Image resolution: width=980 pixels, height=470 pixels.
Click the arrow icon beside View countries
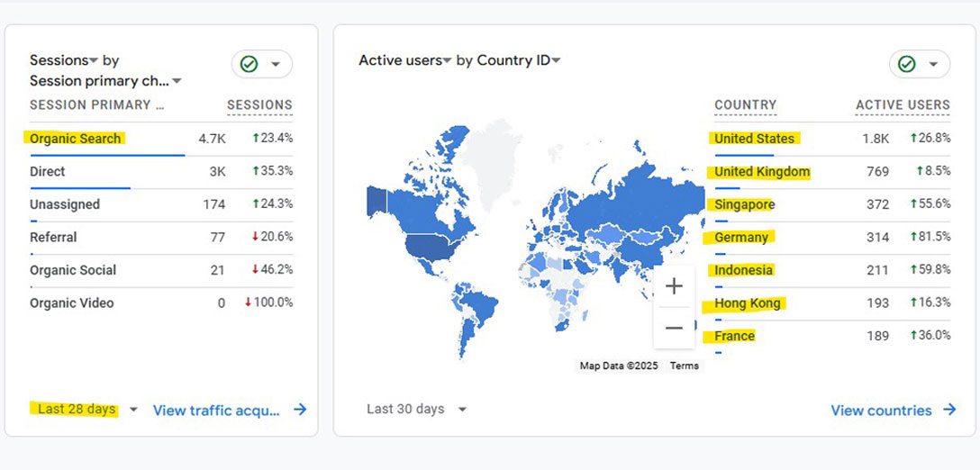(x=949, y=410)
